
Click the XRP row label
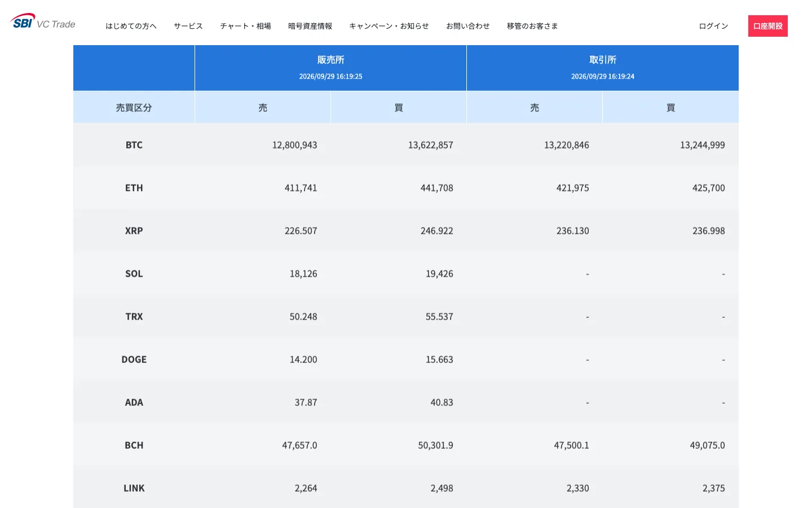134,231
